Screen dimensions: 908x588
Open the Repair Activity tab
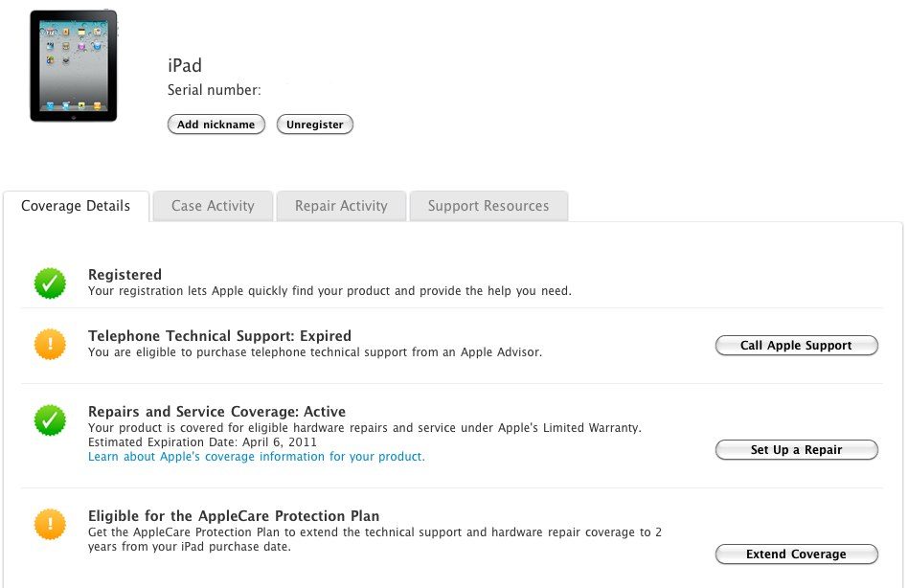coord(341,206)
